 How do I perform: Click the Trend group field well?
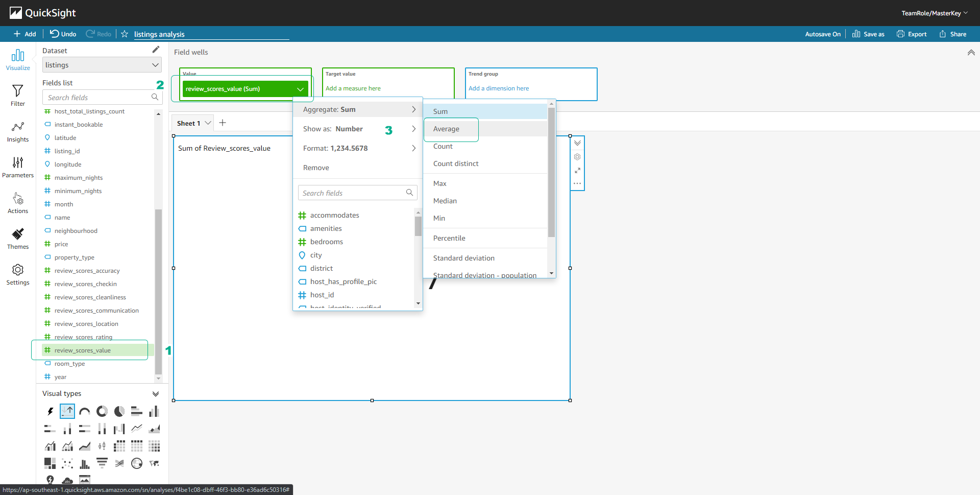point(531,84)
